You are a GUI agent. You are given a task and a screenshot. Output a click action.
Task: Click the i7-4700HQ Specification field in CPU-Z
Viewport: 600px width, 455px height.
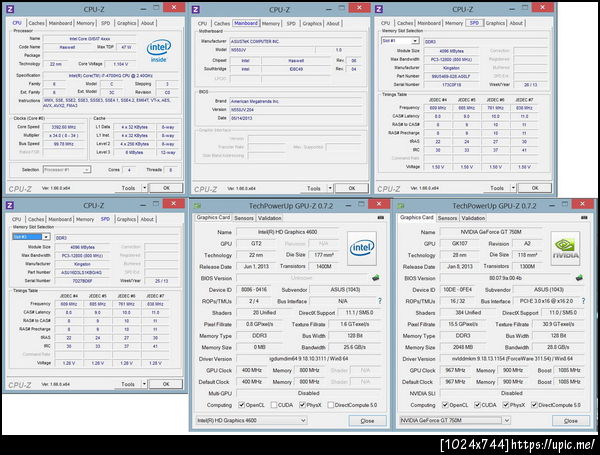111,76
